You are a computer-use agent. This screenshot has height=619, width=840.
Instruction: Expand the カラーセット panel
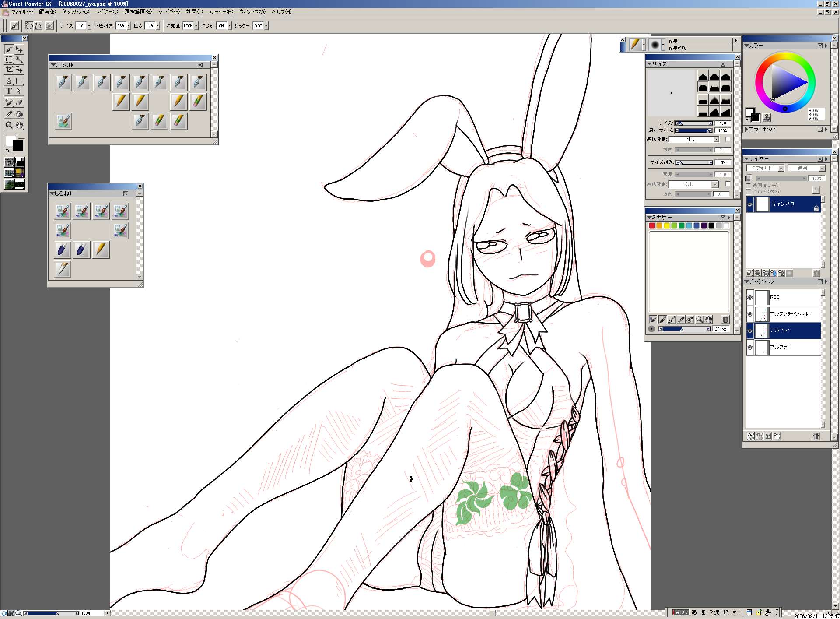click(x=746, y=129)
